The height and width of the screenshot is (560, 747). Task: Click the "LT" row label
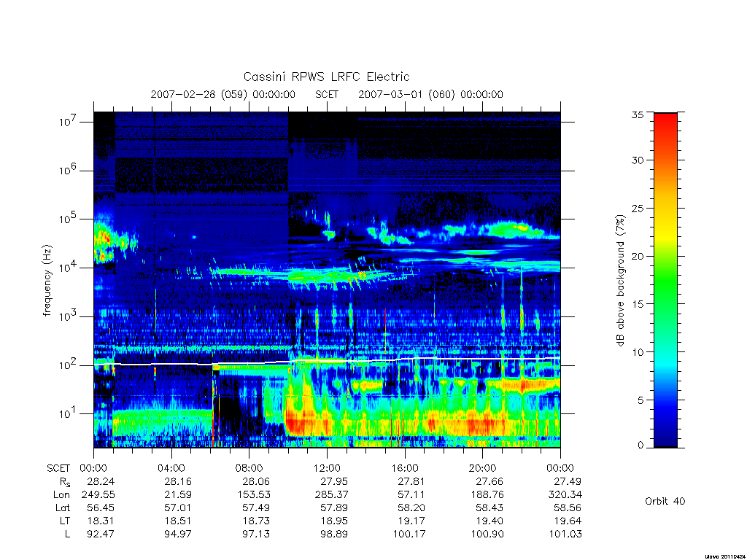(64, 521)
